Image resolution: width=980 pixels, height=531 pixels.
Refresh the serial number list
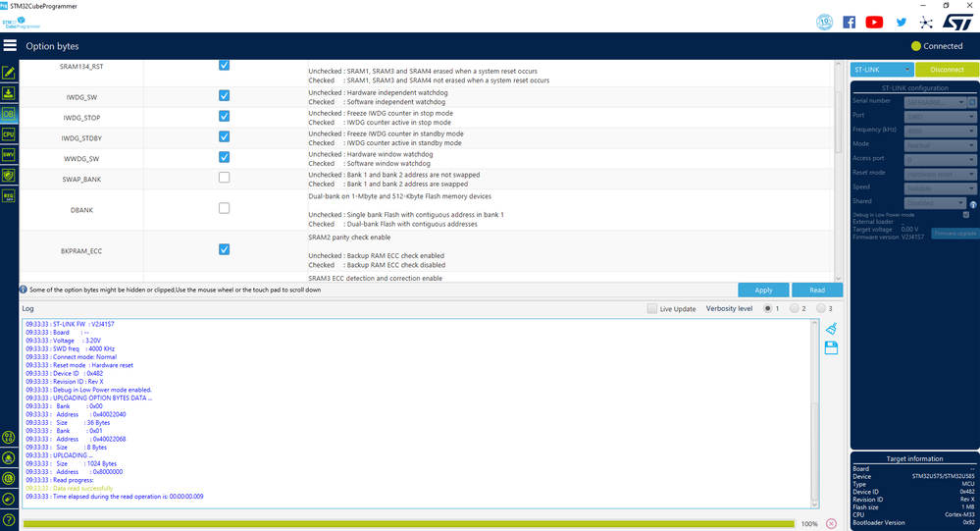(x=972, y=102)
